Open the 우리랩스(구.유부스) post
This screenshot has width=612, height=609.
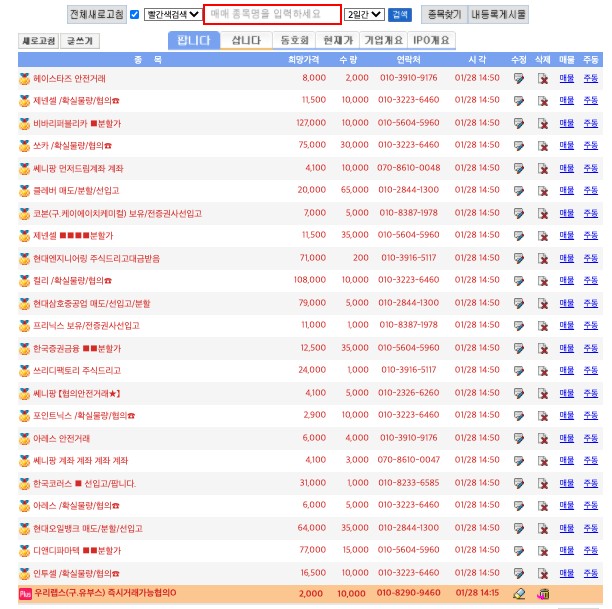coord(105,593)
